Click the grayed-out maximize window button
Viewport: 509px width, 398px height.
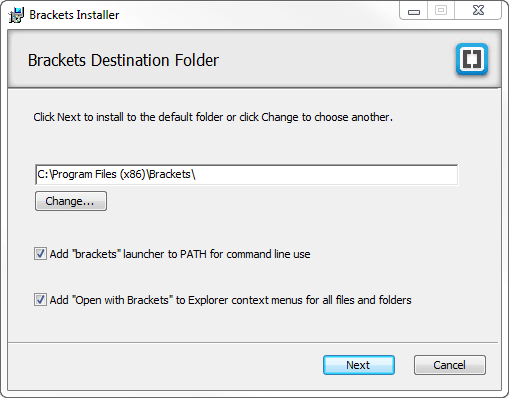click(441, 11)
